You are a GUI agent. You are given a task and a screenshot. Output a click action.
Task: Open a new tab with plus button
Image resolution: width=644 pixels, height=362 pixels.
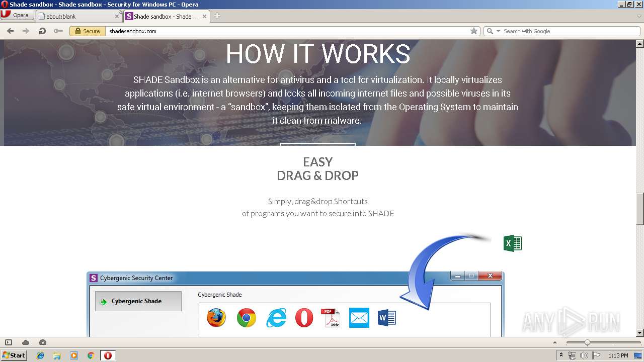click(217, 16)
